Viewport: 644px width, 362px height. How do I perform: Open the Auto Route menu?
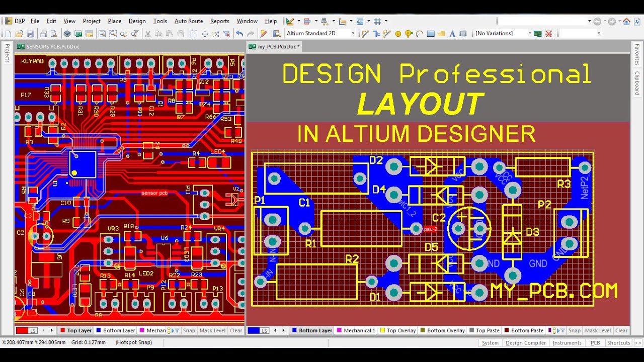[x=189, y=21]
